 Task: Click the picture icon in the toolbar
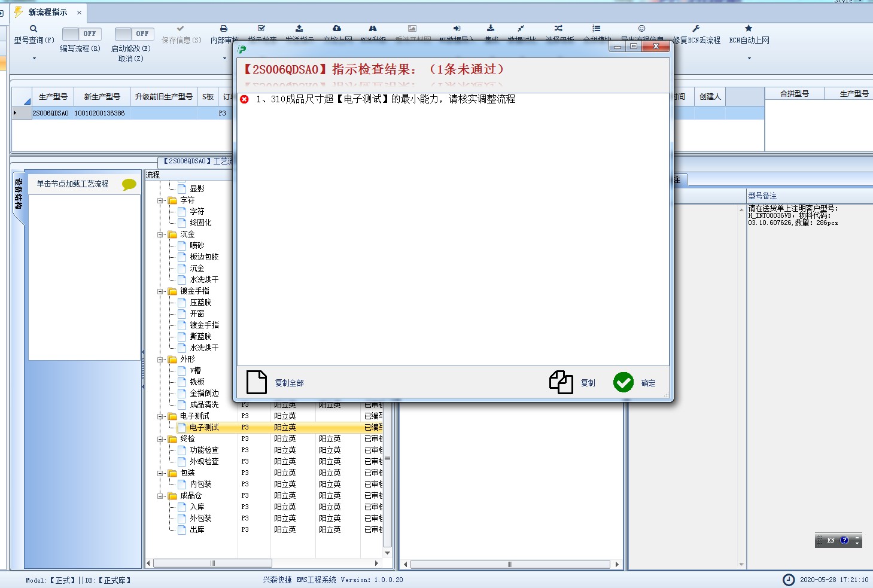point(412,29)
